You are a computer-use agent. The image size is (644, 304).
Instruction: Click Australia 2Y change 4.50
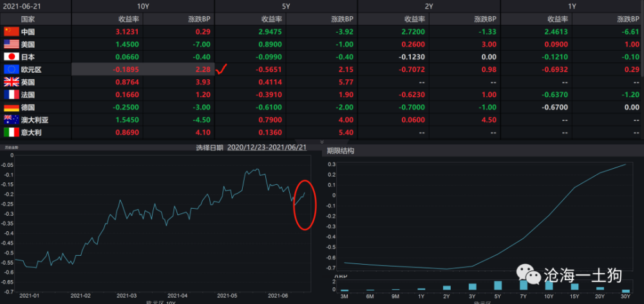(x=489, y=120)
